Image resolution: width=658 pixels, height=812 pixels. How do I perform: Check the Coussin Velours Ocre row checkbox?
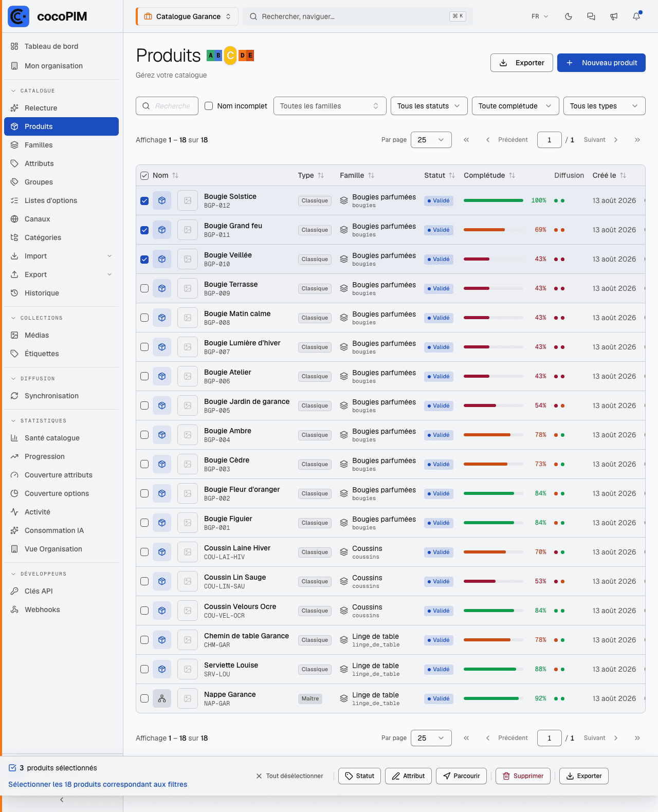point(144,611)
